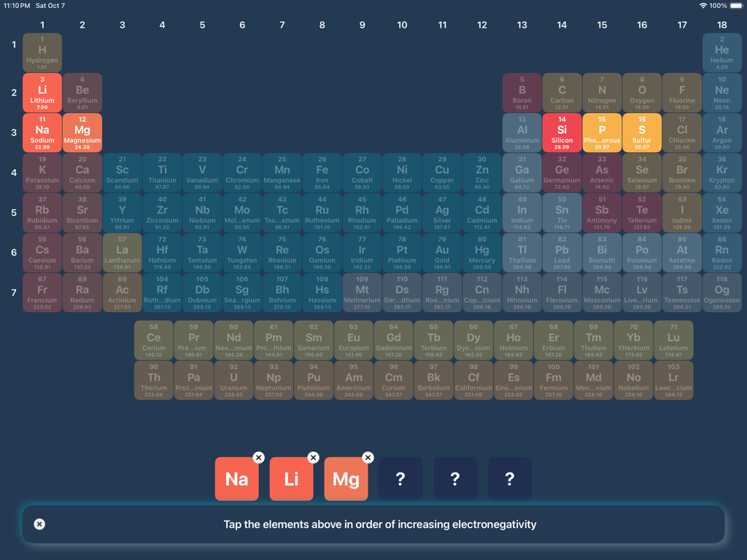
Task: Remove Mg from the answer sequence
Action: tap(368, 458)
